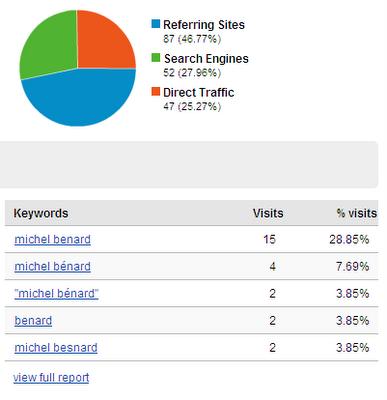The width and height of the screenshot is (387, 400).
Task: Open the Search Engines label
Action: coord(206,59)
